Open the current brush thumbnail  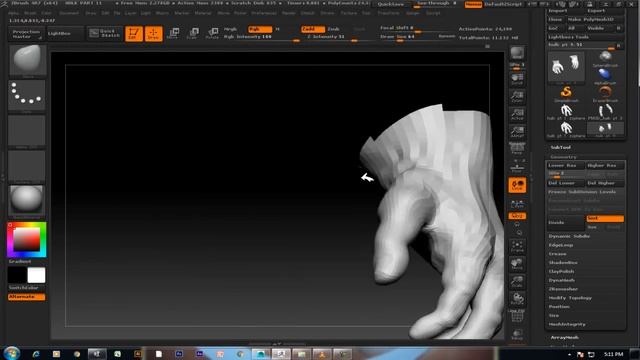tap(27, 61)
